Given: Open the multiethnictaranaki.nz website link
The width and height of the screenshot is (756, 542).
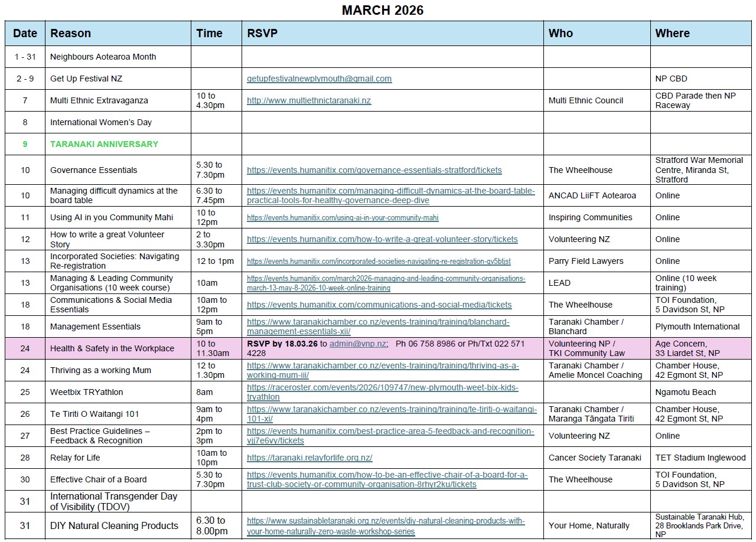Looking at the screenshot, I should [x=309, y=100].
